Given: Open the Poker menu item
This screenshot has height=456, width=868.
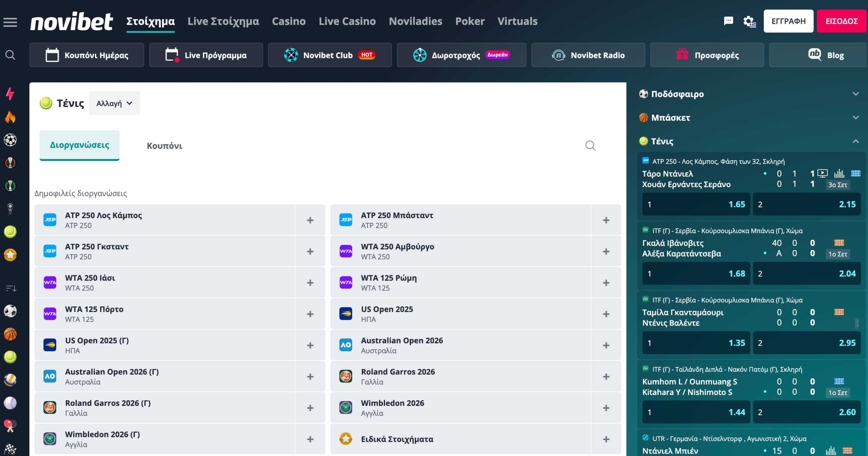Looking at the screenshot, I should pyautogui.click(x=470, y=21).
